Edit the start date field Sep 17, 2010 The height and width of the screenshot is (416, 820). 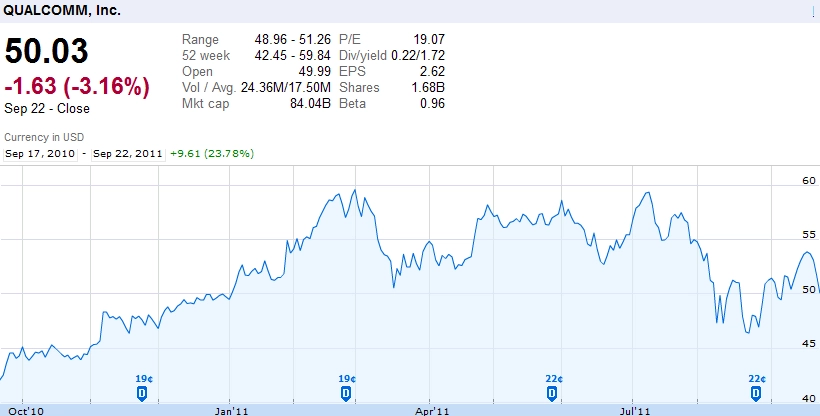pos(40,154)
